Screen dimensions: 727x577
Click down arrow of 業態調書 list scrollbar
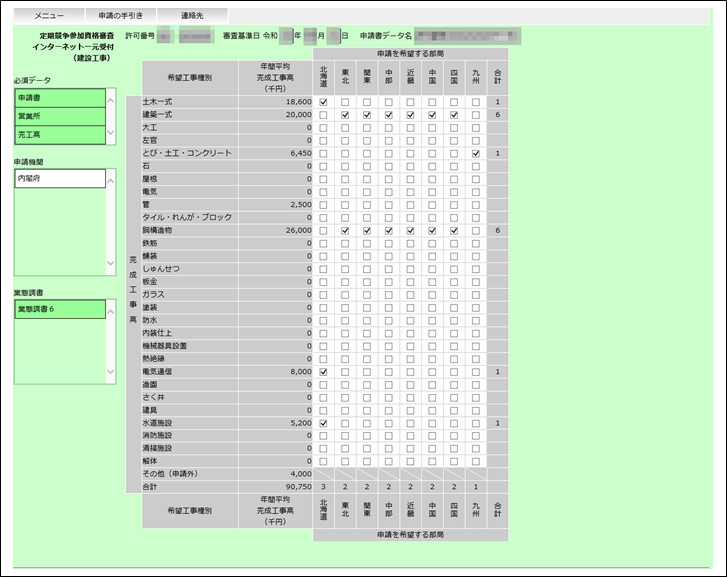coord(111,372)
